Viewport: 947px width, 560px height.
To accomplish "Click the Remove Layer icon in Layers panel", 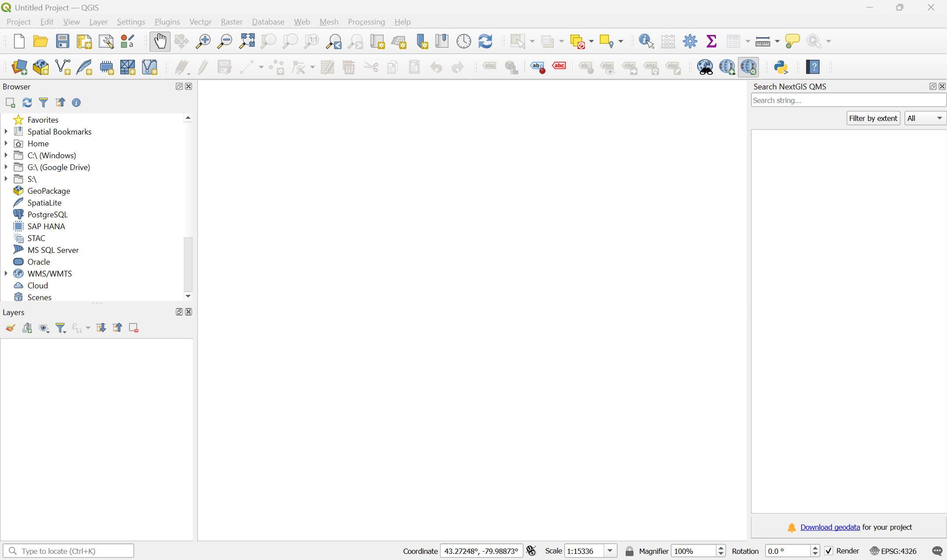I will click(134, 328).
